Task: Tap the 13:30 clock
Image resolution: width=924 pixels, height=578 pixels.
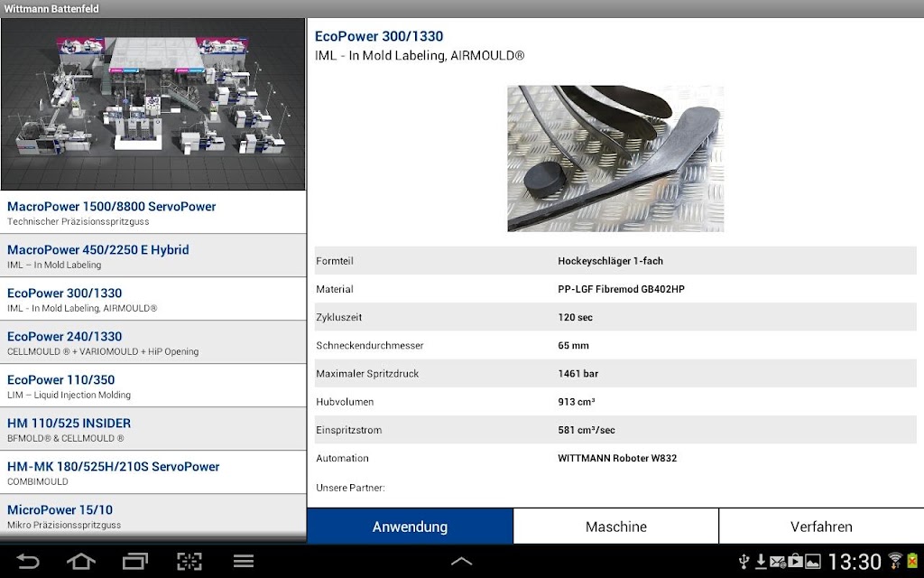Action: (855, 561)
